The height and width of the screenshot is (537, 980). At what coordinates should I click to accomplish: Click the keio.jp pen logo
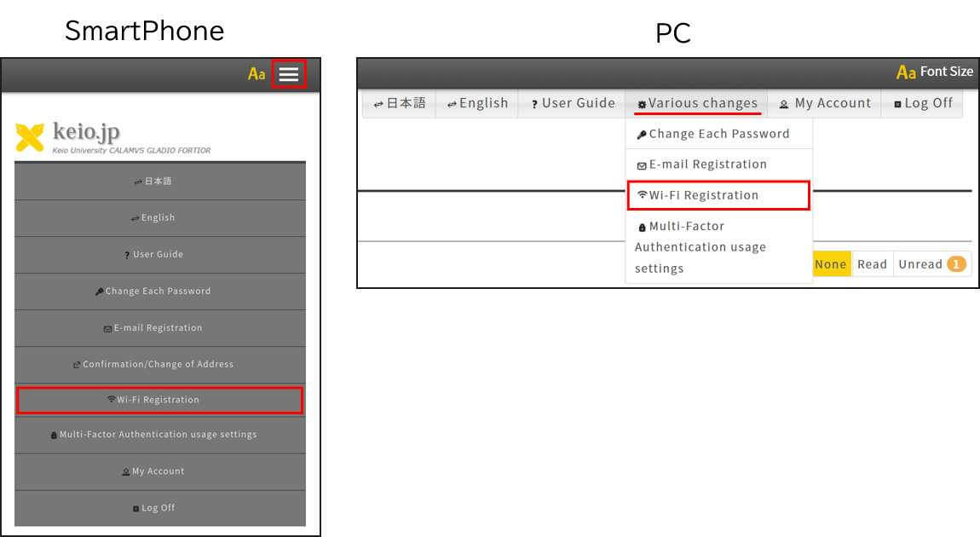[x=30, y=136]
